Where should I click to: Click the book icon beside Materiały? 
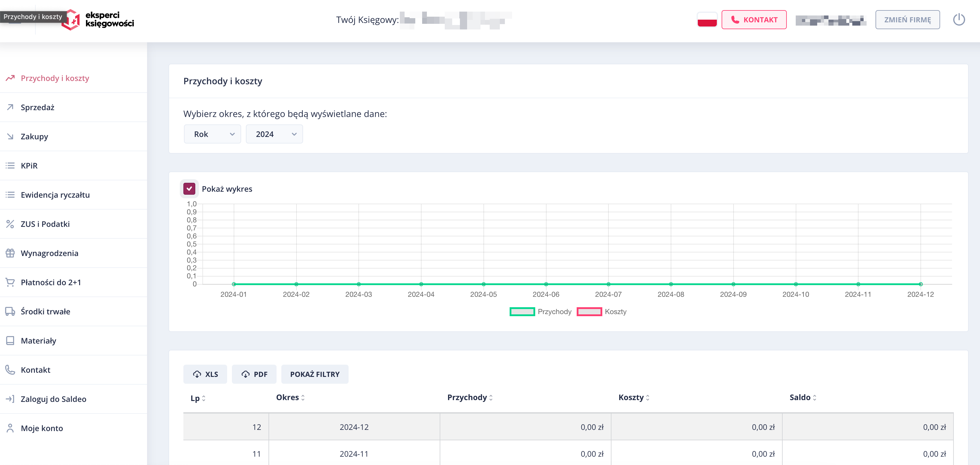coord(10,341)
